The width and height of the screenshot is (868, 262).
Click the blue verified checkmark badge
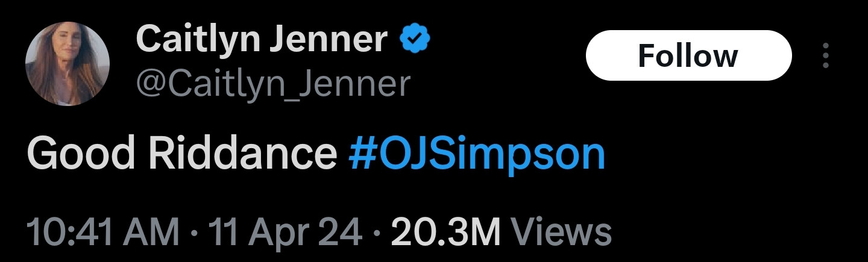tap(414, 41)
